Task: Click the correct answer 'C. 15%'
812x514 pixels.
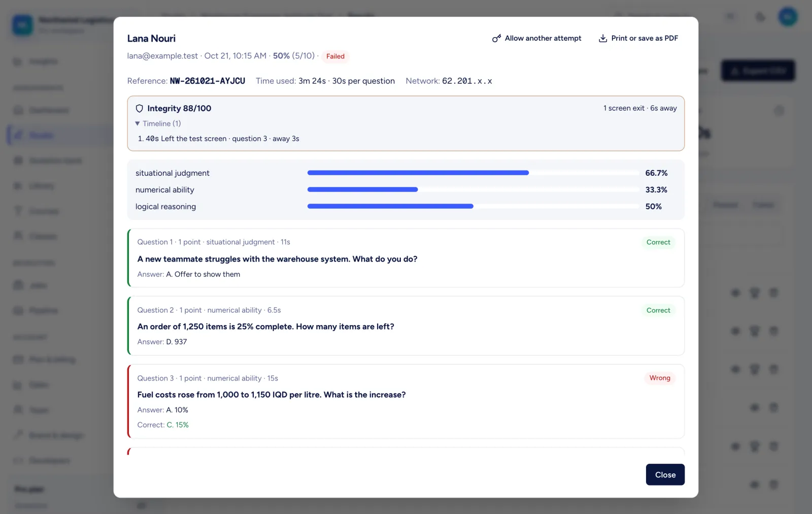Action: (x=178, y=425)
